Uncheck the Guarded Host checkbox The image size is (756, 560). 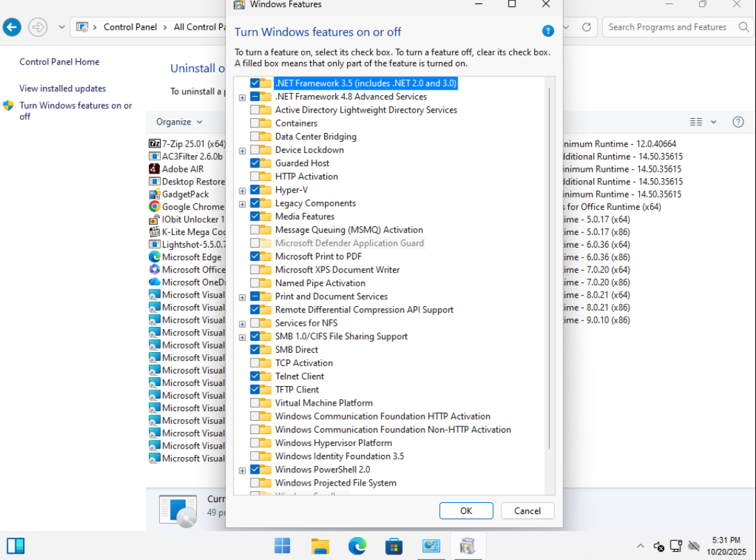pos(255,163)
